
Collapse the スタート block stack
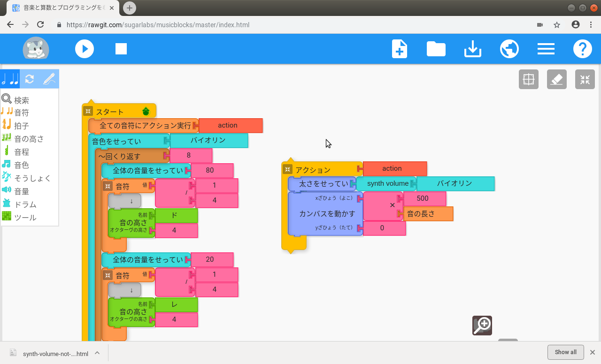[x=88, y=111]
